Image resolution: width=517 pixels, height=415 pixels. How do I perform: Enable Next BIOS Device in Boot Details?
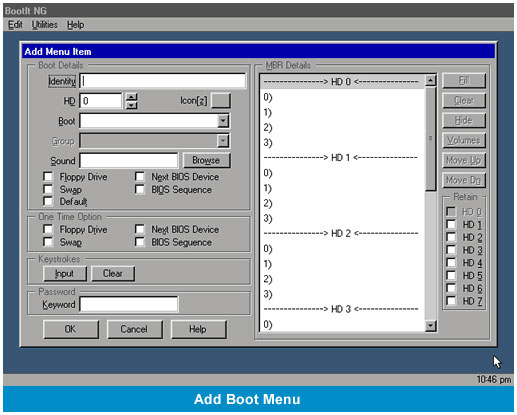point(140,177)
